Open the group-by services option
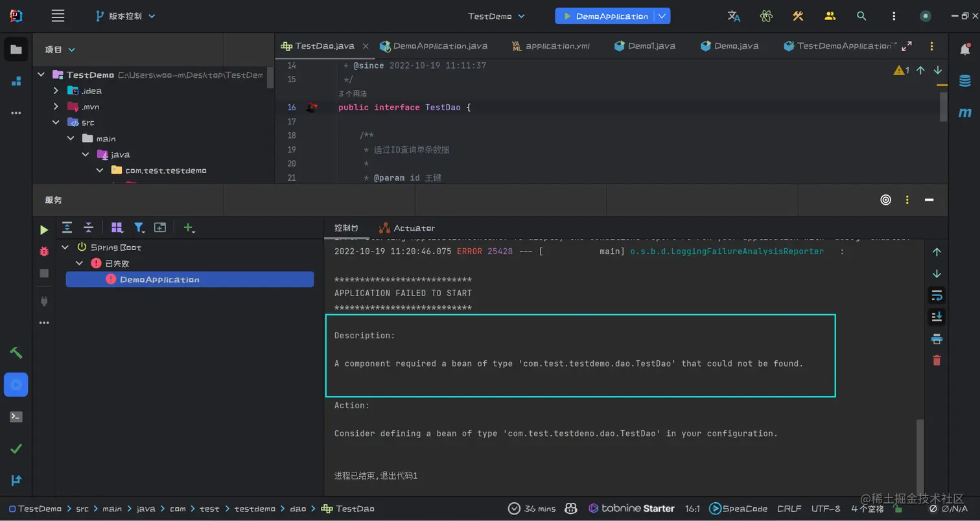Image resolution: width=980 pixels, height=521 pixels. 117,227
